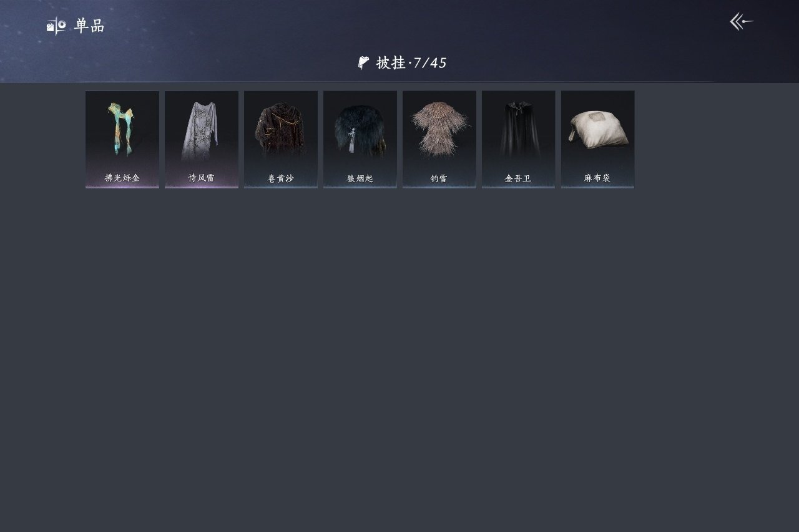Click the 拂光烁金 name label

click(x=122, y=178)
